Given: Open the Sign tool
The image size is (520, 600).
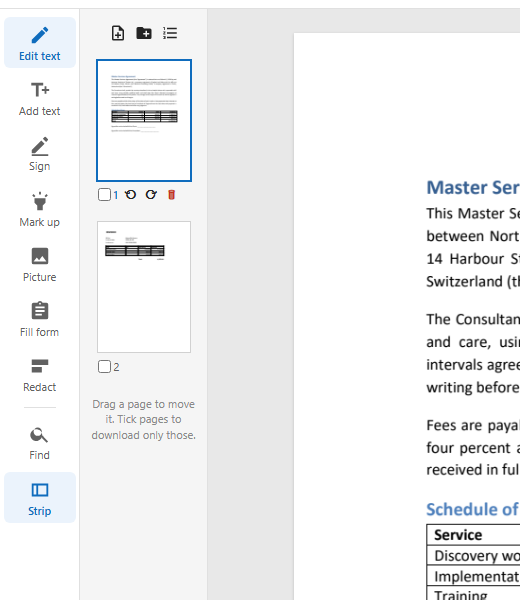Looking at the screenshot, I should pyautogui.click(x=40, y=154).
